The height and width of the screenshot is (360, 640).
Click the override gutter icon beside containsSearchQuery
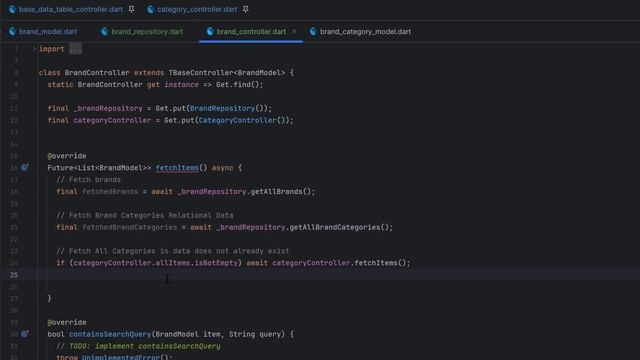(25, 334)
